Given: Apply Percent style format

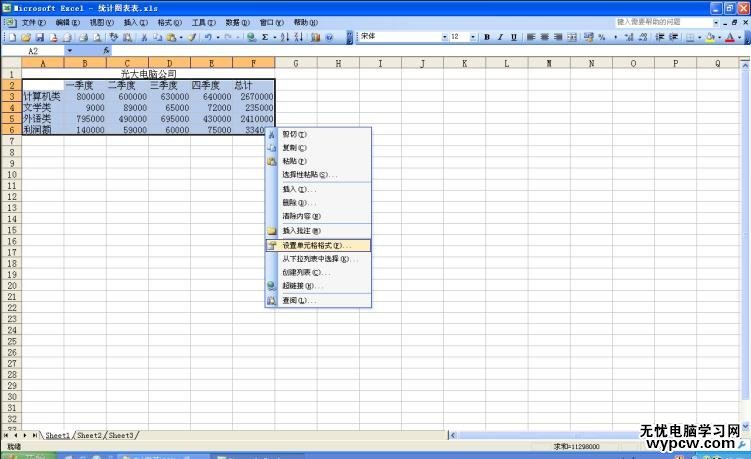Looking at the screenshot, I should [602, 37].
